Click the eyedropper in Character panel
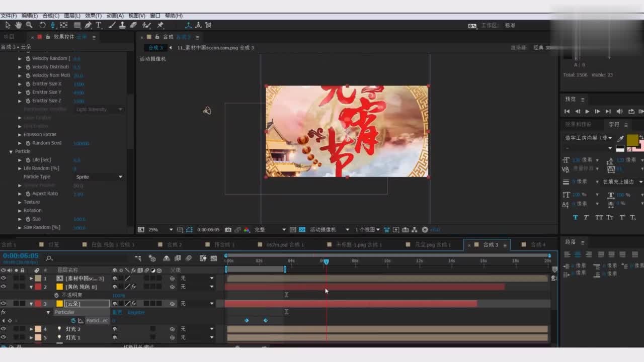The image size is (644, 362). (621, 139)
